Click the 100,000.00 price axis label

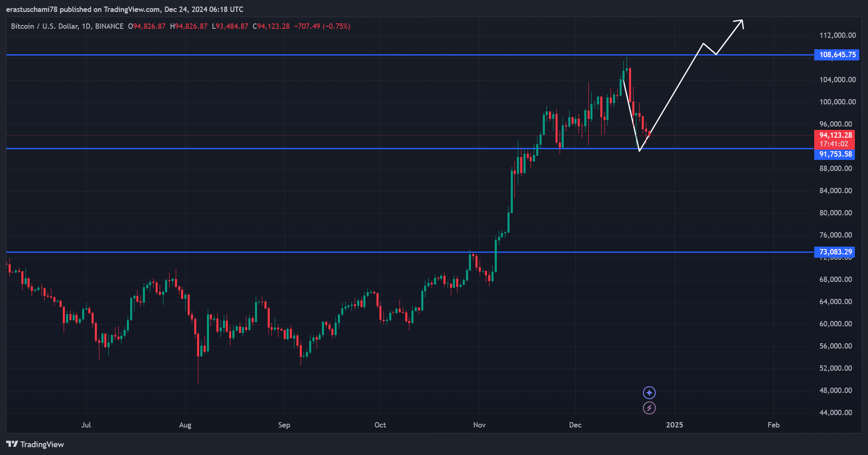(x=838, y=102)
